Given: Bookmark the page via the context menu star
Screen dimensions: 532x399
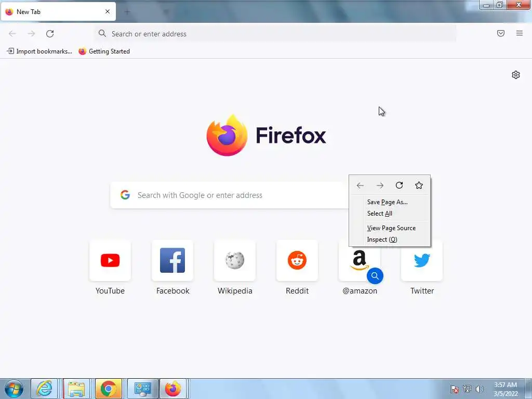Looking at the screenshot, I should tap(419, 185).
